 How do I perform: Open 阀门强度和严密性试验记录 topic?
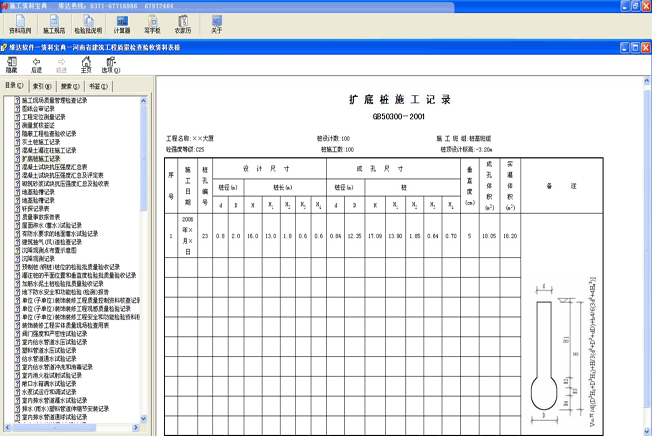click(x=59, y=333)
